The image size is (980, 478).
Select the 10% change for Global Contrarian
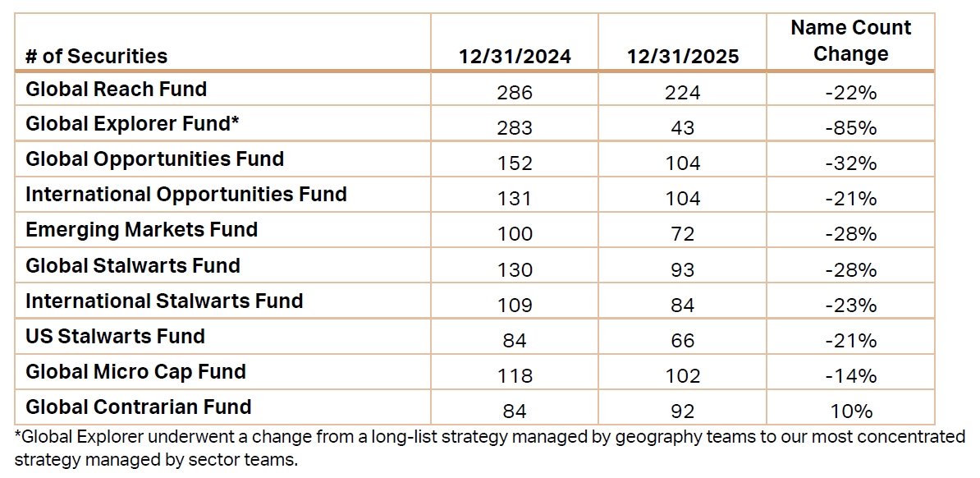(x=850, y=411)
